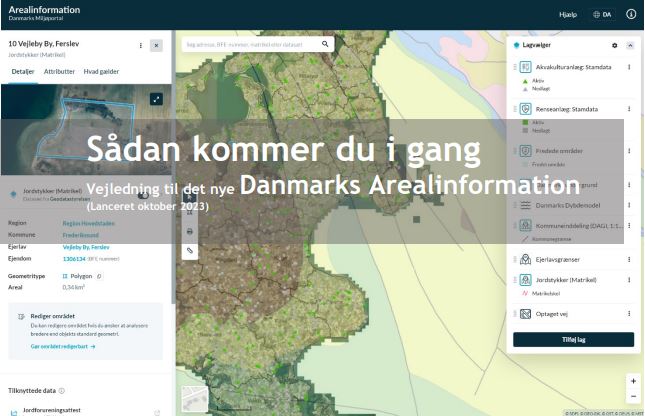Click info icon beside Tilknyttede data
The width and height of the screenshot is (645, 416).
[62, 391]
